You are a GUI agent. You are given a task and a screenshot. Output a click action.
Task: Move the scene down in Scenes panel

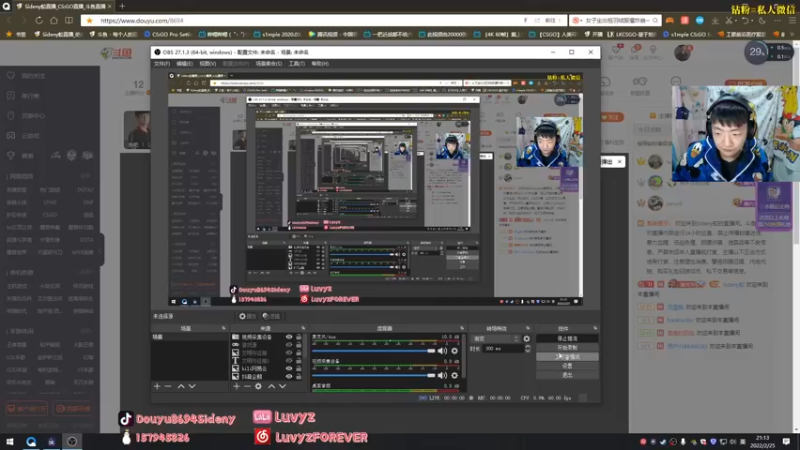point(192,386)
